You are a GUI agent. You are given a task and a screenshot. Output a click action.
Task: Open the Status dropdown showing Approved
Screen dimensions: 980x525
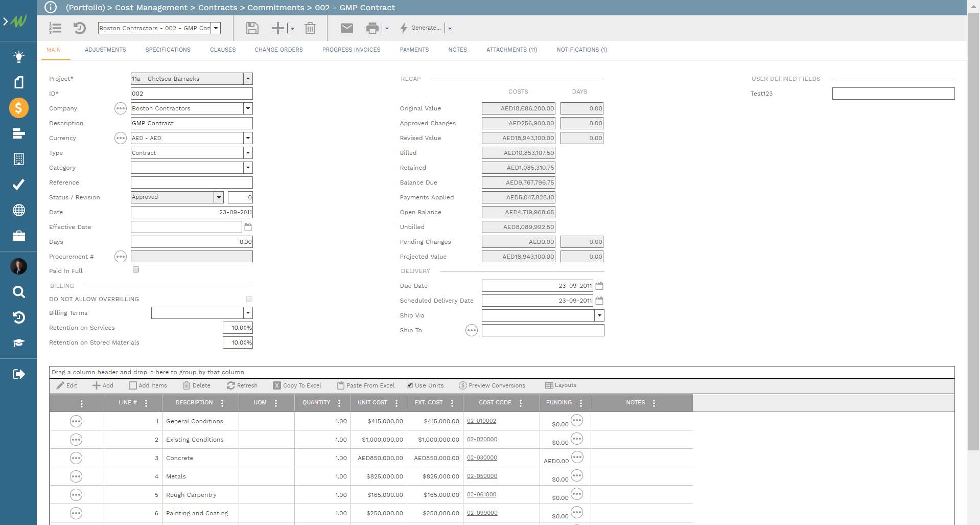click(x=219, y=197)
